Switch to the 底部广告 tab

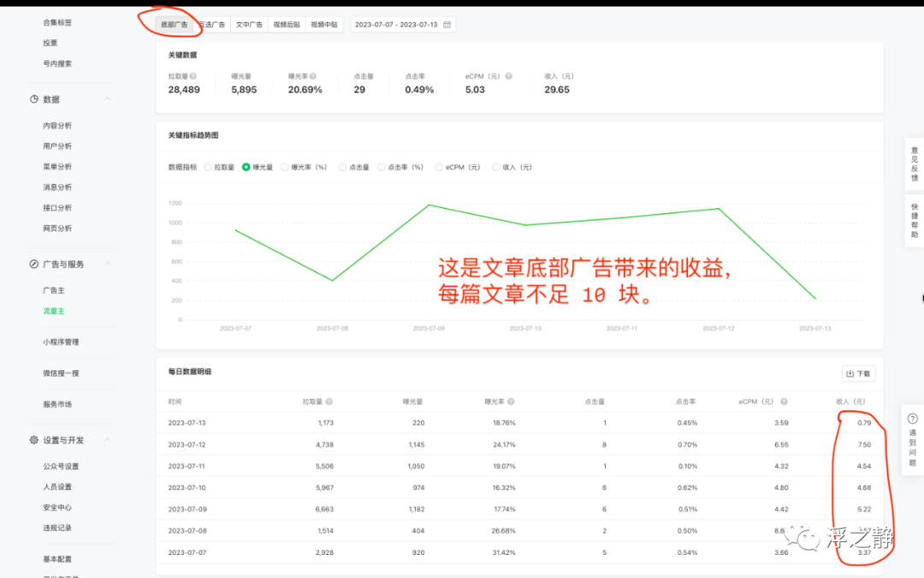175,25
